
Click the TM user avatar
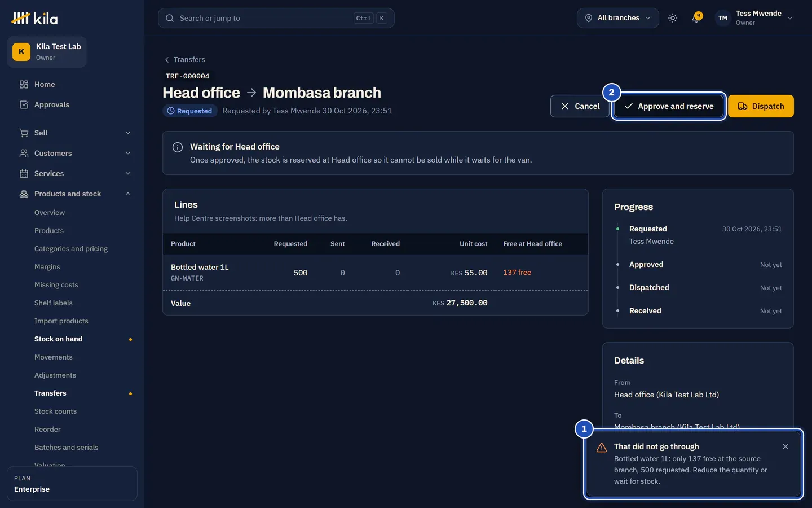(723, 18)
